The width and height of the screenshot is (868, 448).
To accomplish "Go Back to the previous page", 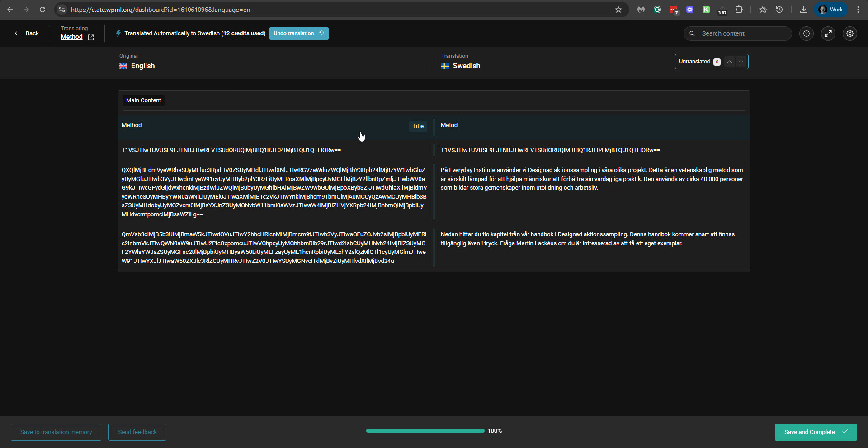I will point(27,33).
